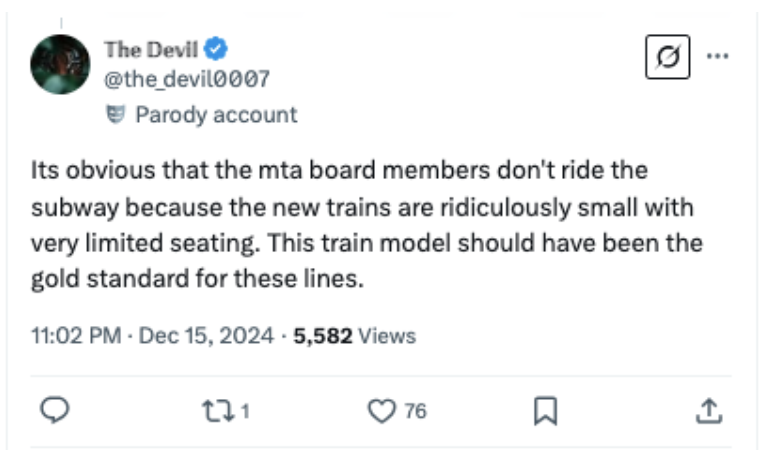762x456 pixels.
Task: Open the three-dot More options menu
Action: (x=717, y=56)
